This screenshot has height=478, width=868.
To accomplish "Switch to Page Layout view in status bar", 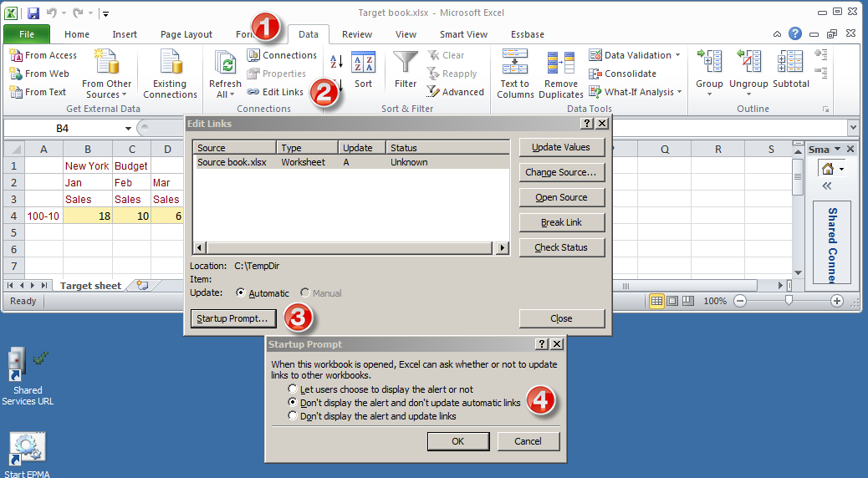I will click(672, 301).
